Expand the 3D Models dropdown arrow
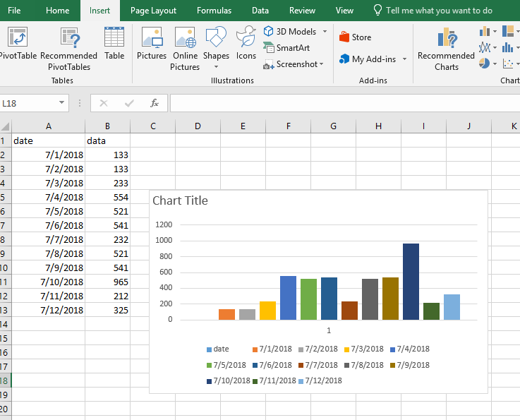Image resolution: width=520 pixels, height=420 pixels. (x=325, y=31)
